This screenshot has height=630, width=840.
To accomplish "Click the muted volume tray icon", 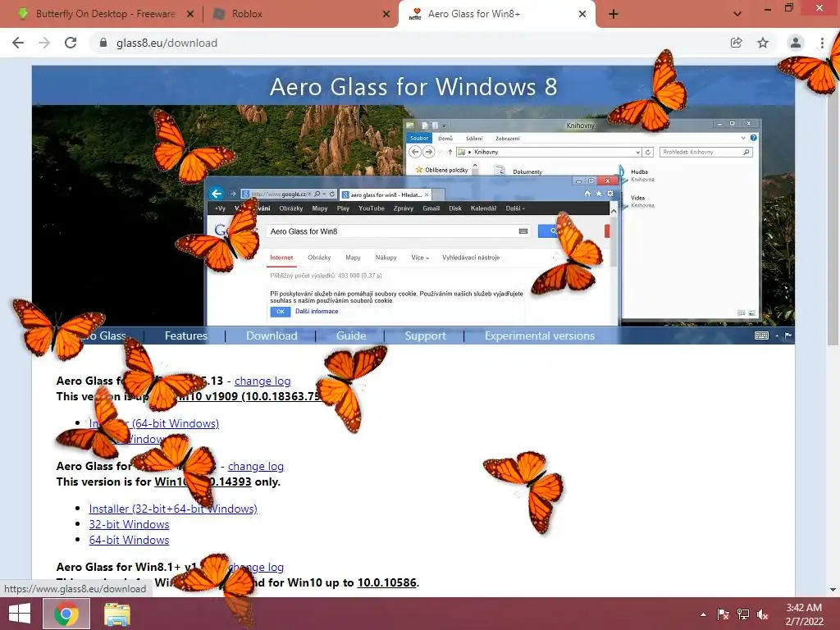I will tap(762, 614).
